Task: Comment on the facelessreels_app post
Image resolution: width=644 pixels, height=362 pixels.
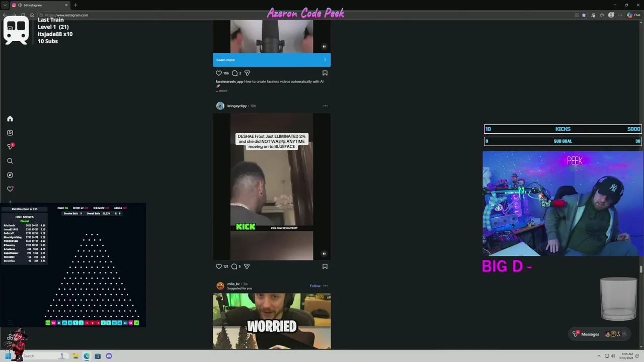Action: [234, 73]
